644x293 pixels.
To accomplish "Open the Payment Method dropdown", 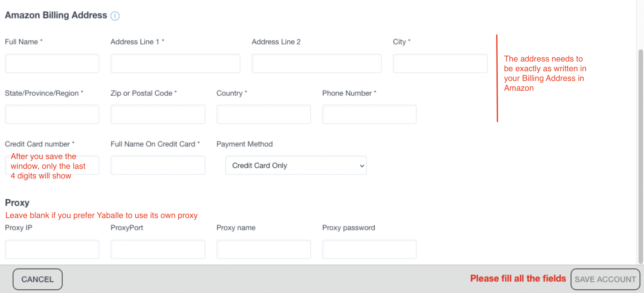I will click(296, 165).
